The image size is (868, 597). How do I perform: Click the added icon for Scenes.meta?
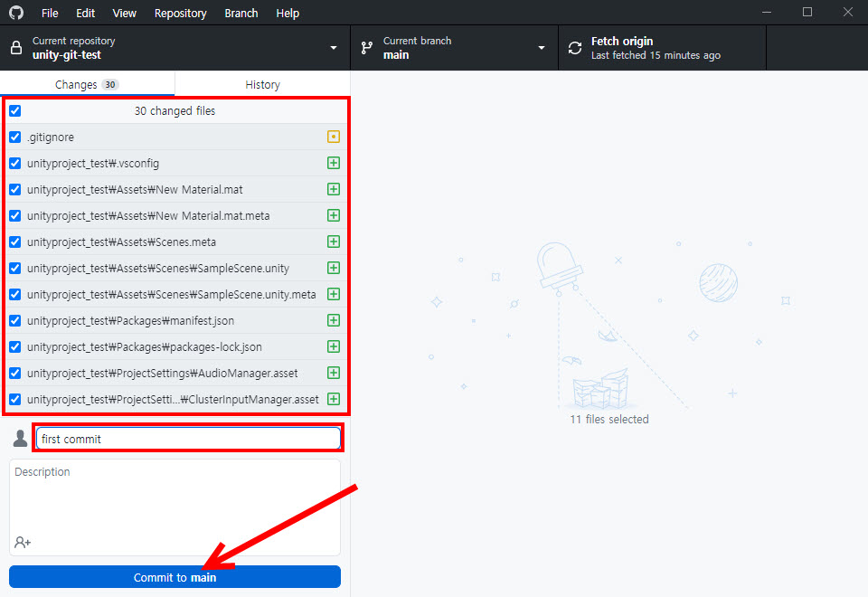click(334, 242)
